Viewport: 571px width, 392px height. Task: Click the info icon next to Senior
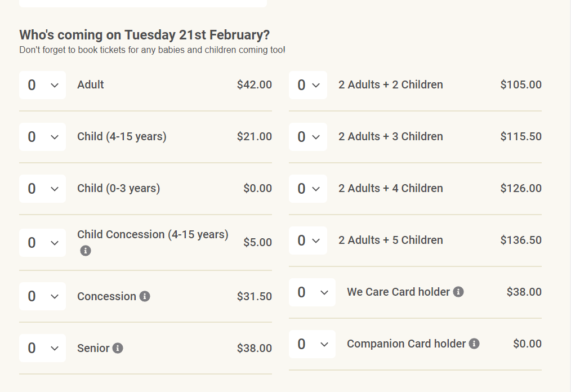click(118, 348)
